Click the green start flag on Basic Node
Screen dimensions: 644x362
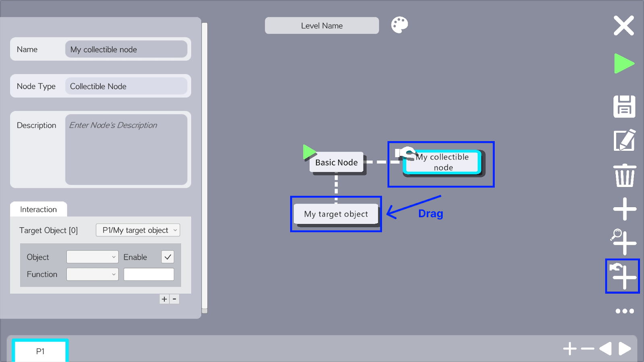click(x=309, y=152)
